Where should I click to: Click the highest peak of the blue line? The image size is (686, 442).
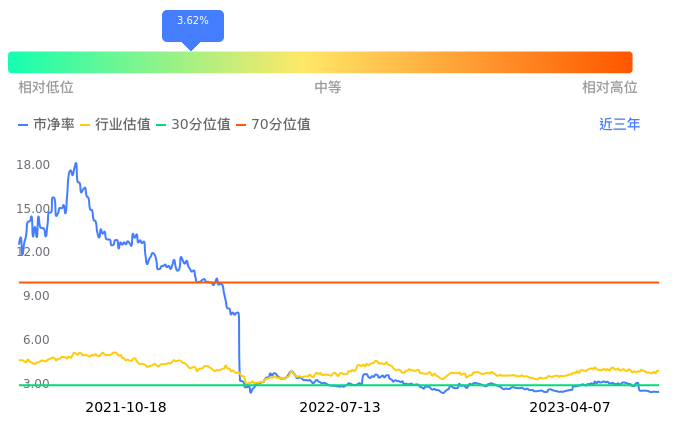(x=76, y=163)
